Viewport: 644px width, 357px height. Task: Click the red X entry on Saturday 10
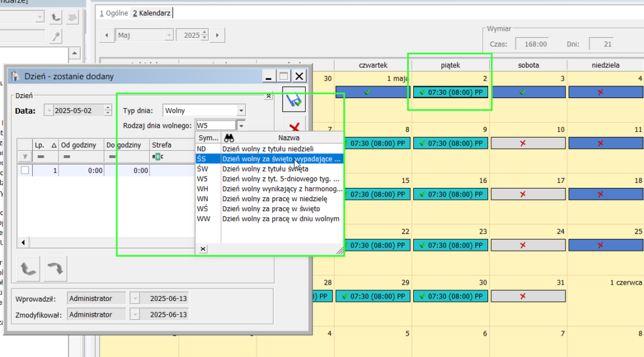[x=528, y=143]
